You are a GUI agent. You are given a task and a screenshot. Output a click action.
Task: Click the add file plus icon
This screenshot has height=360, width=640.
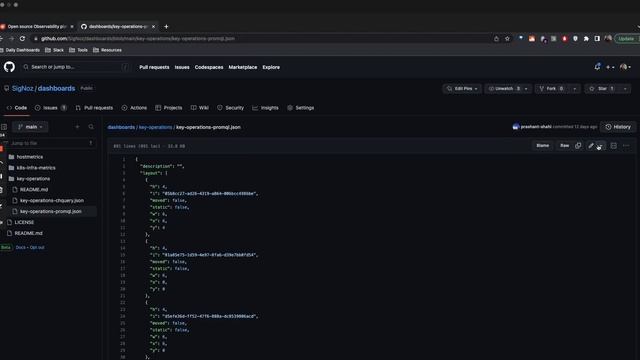(x=77, y=127)
